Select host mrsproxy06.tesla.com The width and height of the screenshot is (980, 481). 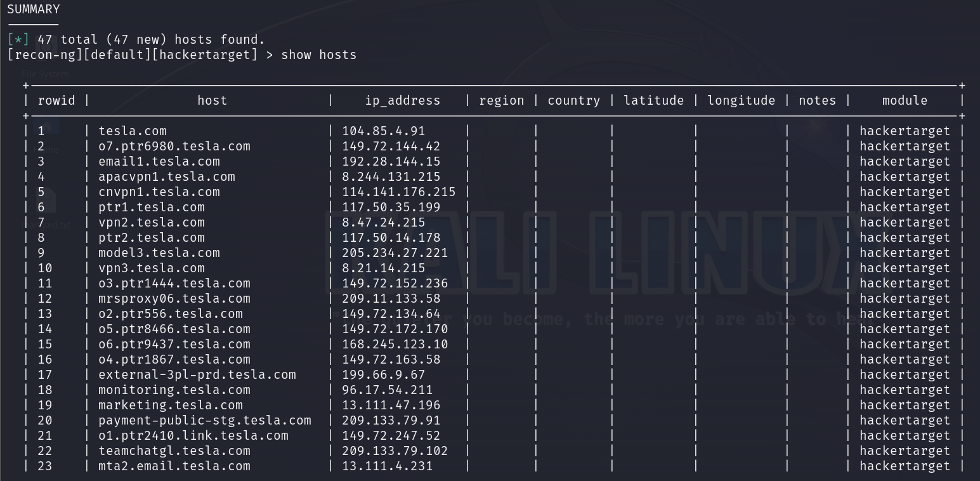tap(174, 298)
